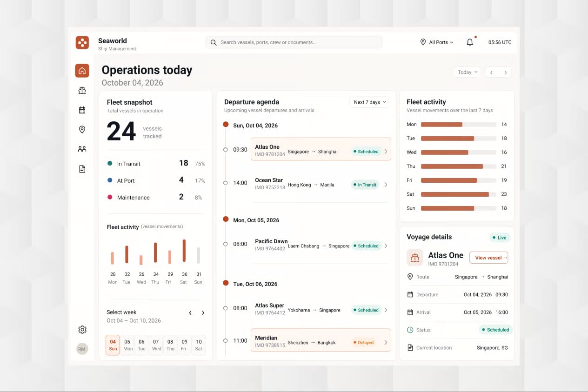Screen dimensions: 588x392
Task: Open the vessels ship icon in sidebar
Action: [x=82, y=91]
